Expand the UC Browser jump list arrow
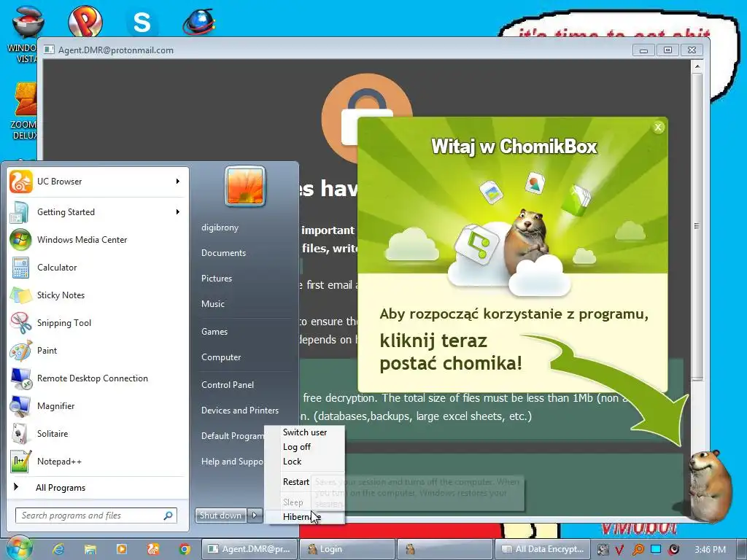This screenshot has width=747, height=560. (x=178, y=182)
